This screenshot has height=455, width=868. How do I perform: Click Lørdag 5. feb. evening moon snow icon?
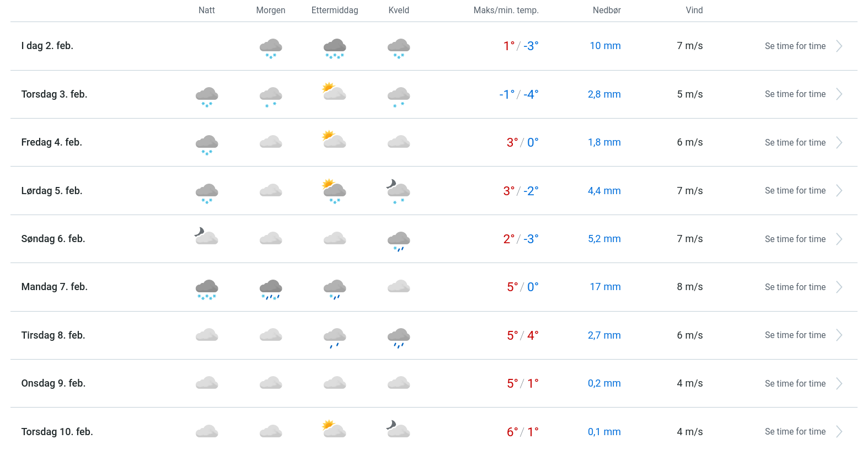coord(398,191)
